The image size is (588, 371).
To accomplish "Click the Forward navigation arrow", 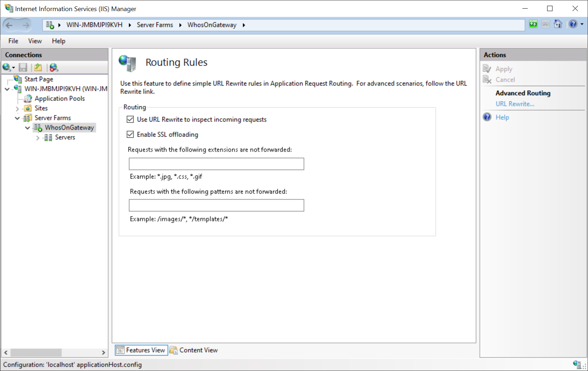I will (x=26, y=25).
